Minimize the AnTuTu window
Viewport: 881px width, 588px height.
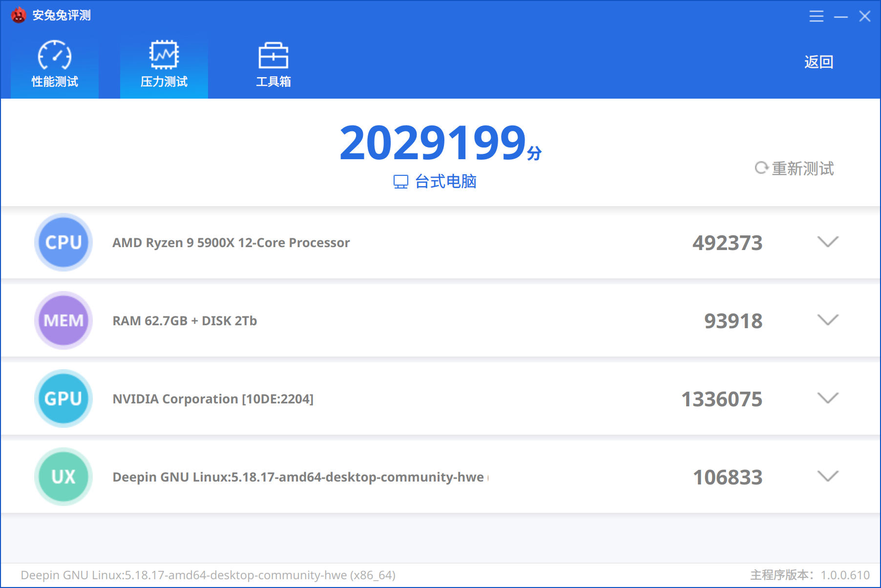pyautogui.click(x=841, y=17)
